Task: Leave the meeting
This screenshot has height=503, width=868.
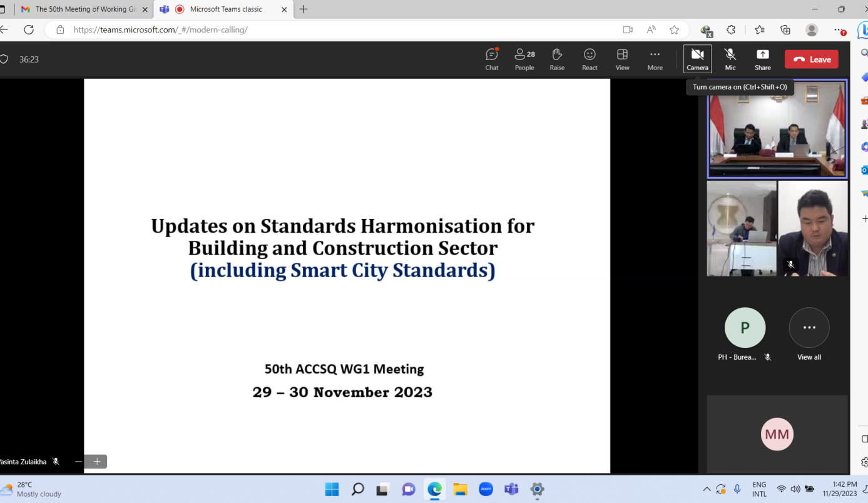Action: pyautogui.click(x=812, y=59)
